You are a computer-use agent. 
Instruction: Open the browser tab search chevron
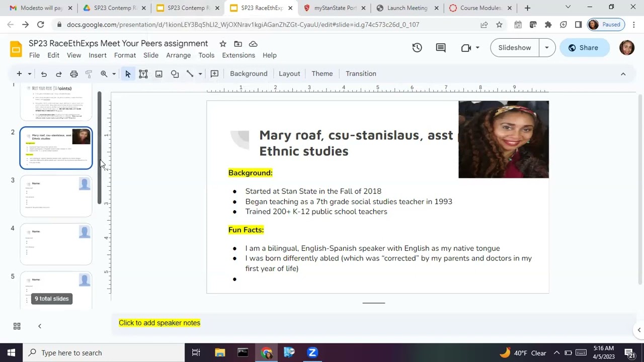click(x=568, y=8)
